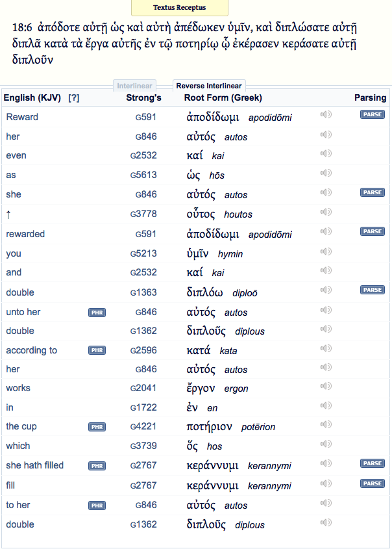Play audio for ergon pronunciation

(x=326, y=387)
